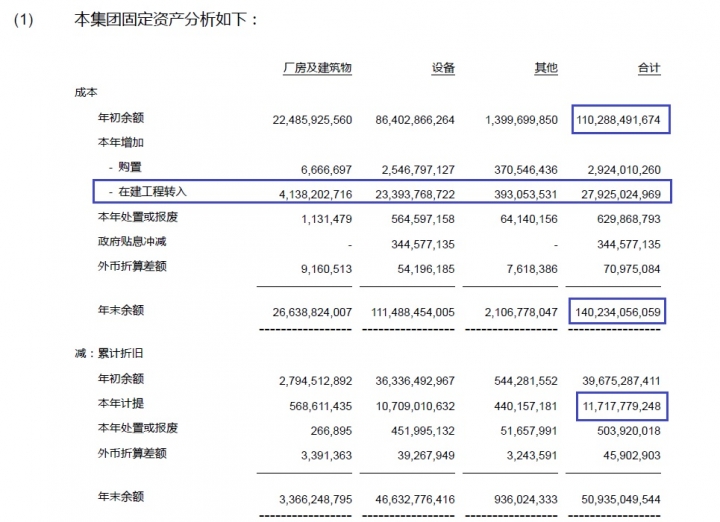The width and height of the screenshot is (720, 522).
Task: Click the value 564,597,158
Action: pyautogui.click(x=423, y=219)
